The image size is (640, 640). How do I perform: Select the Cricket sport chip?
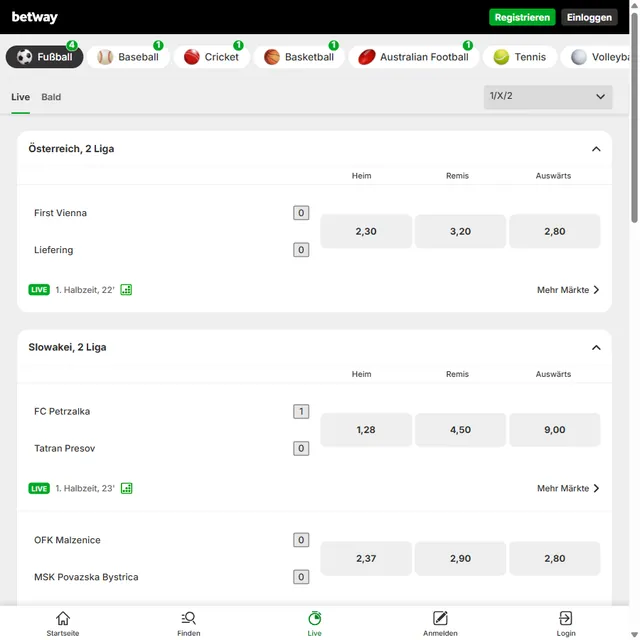(x=211, y=57)
